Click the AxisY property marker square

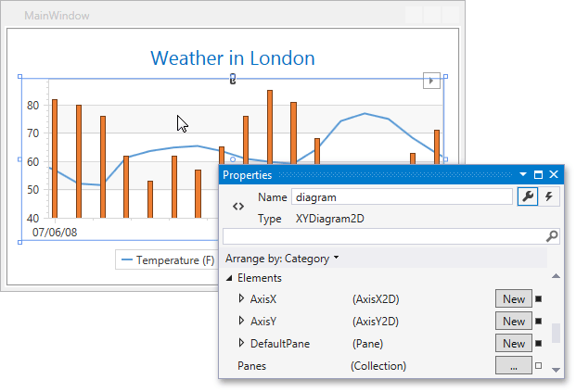point(539,322)
